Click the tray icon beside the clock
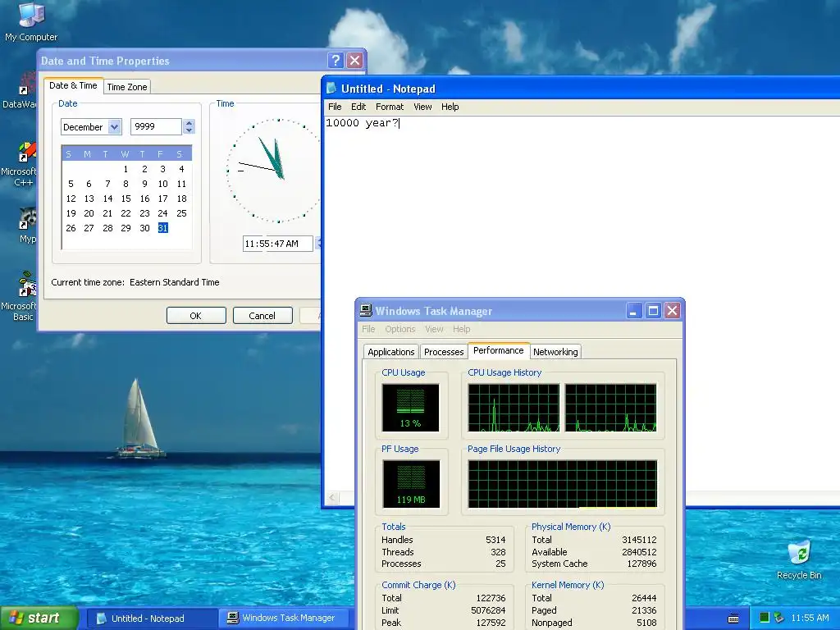This screenshot has height=630, width=840. tap(779, 618)
